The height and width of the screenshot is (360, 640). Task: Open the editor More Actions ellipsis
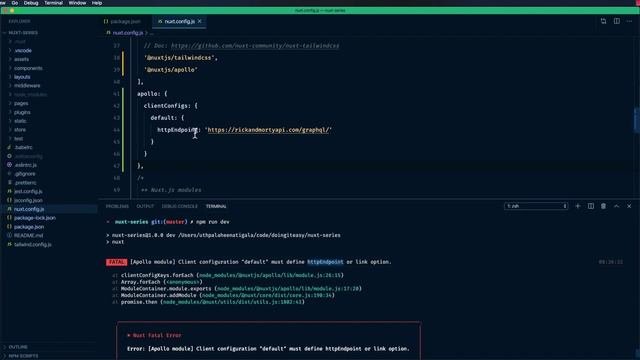(629, 21)
